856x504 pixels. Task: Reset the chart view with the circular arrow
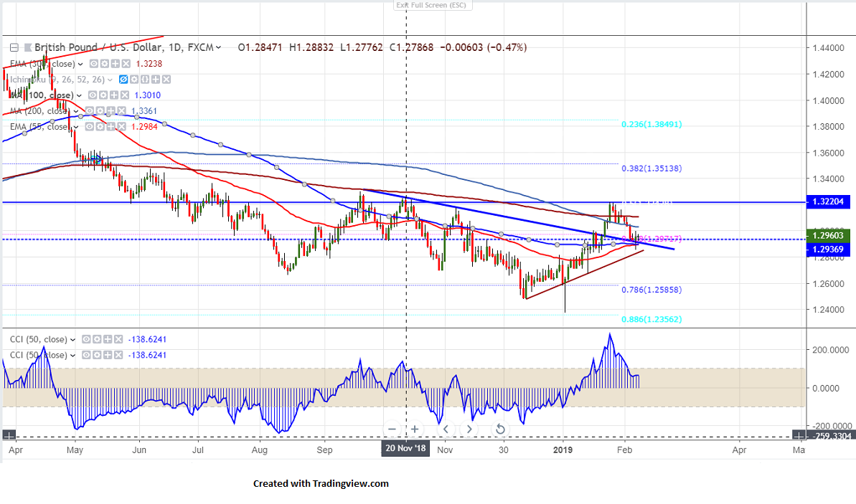pos(499,429)
